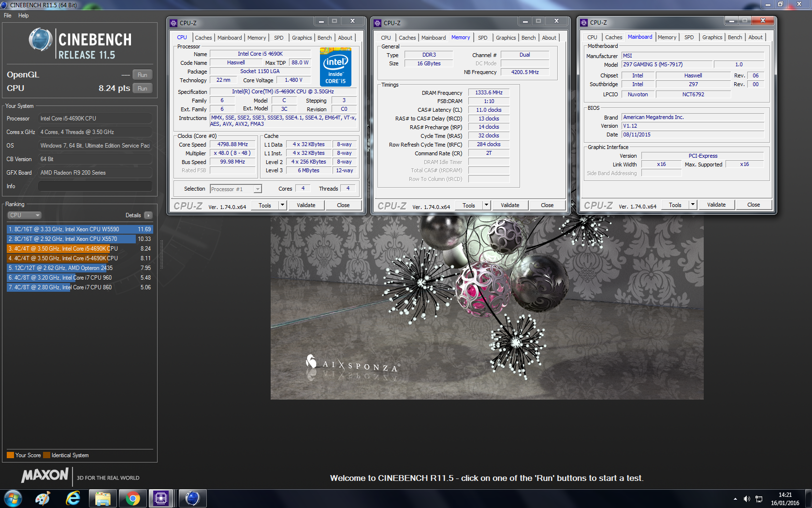Viewport: 812px width, 508px height.
Task: Launch Internet Explorer from taskbar
Action: (x=73, y=498)
